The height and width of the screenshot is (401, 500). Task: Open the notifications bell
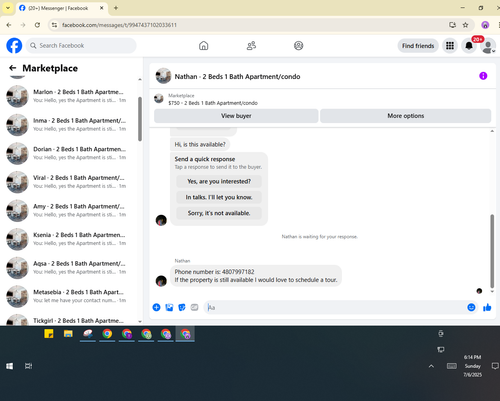(469, 46)
